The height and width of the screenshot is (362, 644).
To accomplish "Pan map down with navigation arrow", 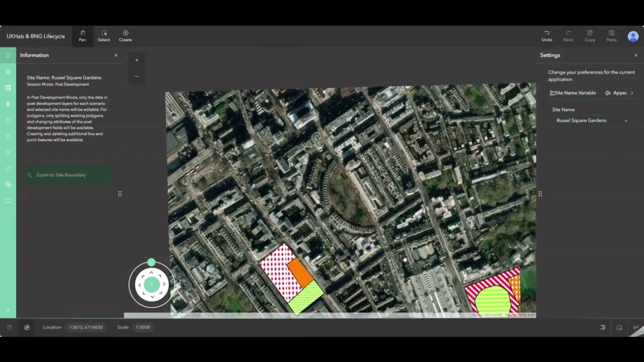I will pos(151,297).
